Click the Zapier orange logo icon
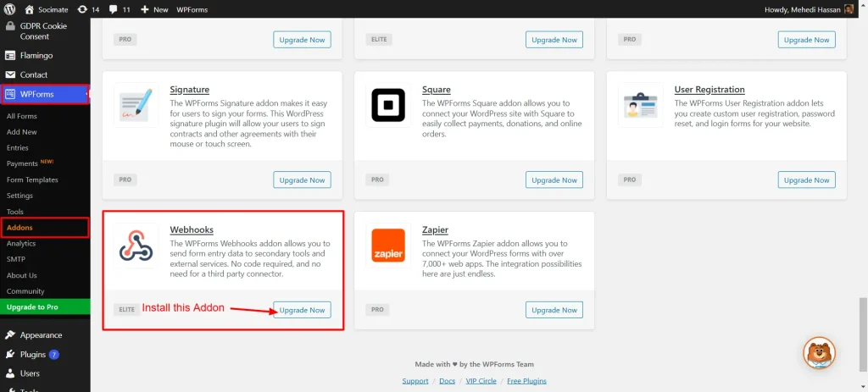868x392 pixels. pos(388,246)
